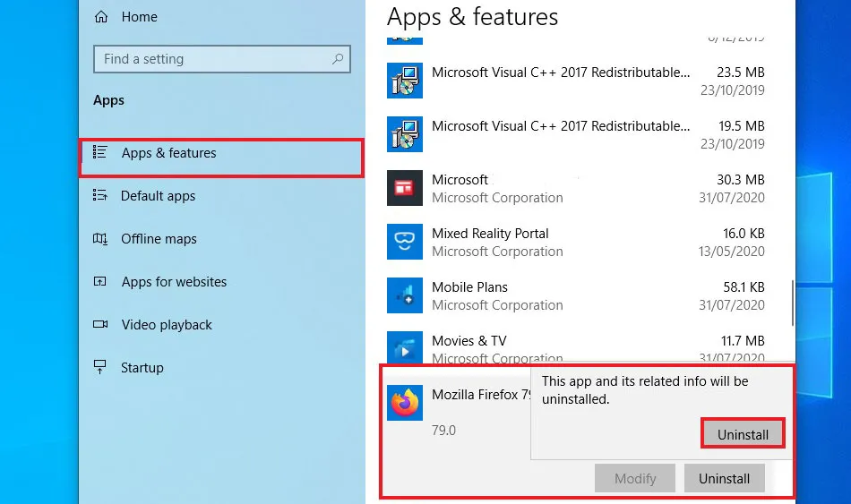Select Visual C++ 2017 Redistributable 23.5 MB entry
851x504 pixels.
576,81
